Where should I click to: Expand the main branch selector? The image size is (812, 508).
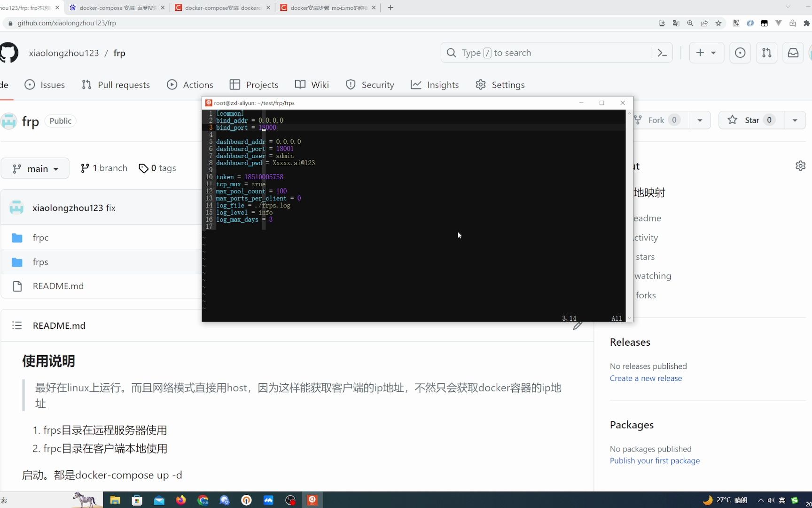point(35,168)
